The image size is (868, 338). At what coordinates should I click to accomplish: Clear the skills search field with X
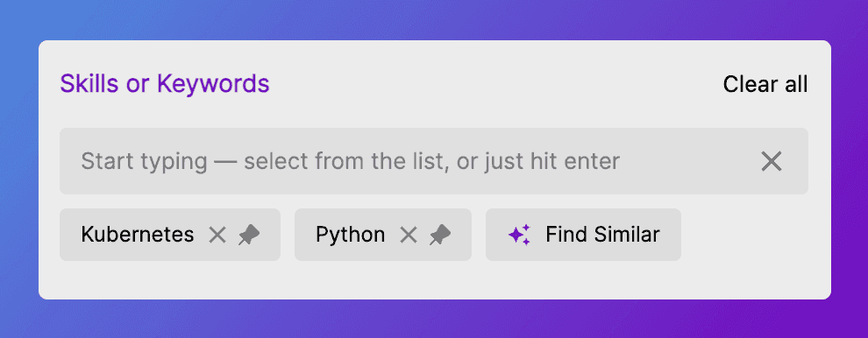click(772, 161)
